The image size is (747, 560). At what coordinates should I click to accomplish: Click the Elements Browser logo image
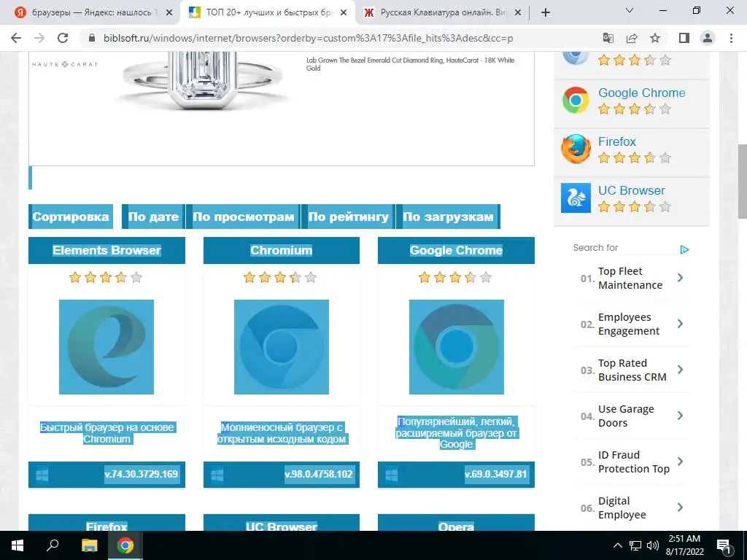pyautogui.click(x=107, y=346)
